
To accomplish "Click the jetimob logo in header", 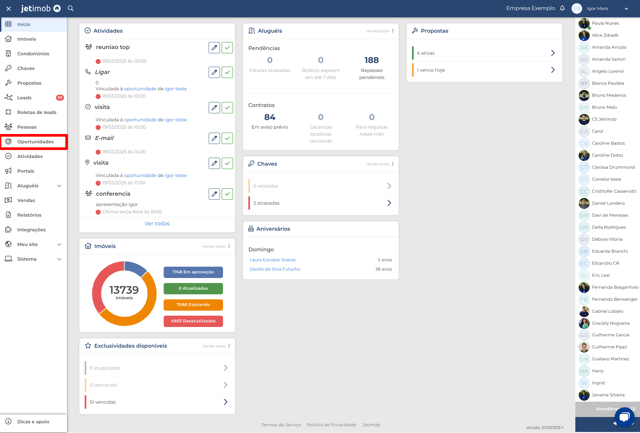I will [x=41, y=8].
